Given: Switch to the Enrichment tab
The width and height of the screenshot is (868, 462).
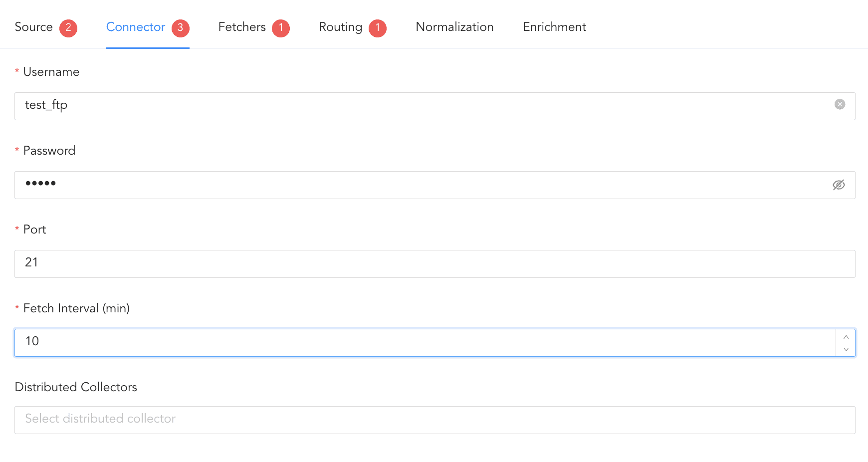Looking at the screenshot, I should point(554,27).
